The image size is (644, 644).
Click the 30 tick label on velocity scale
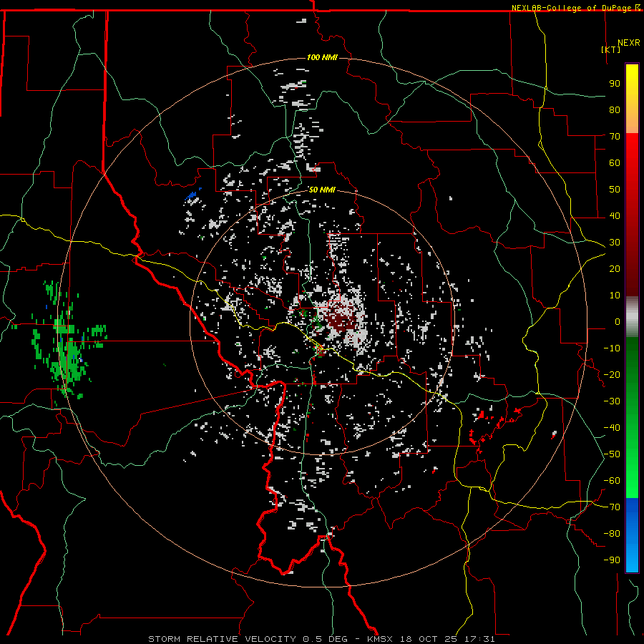615,243
